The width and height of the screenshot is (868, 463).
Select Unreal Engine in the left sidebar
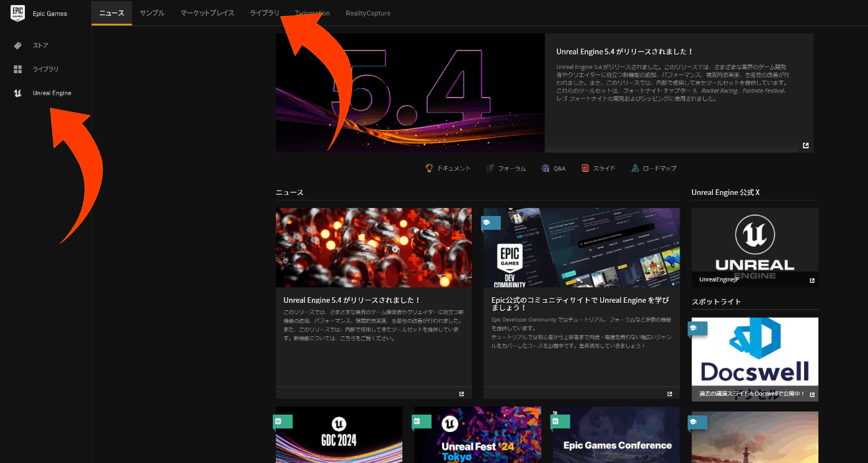tap(51, 93)
